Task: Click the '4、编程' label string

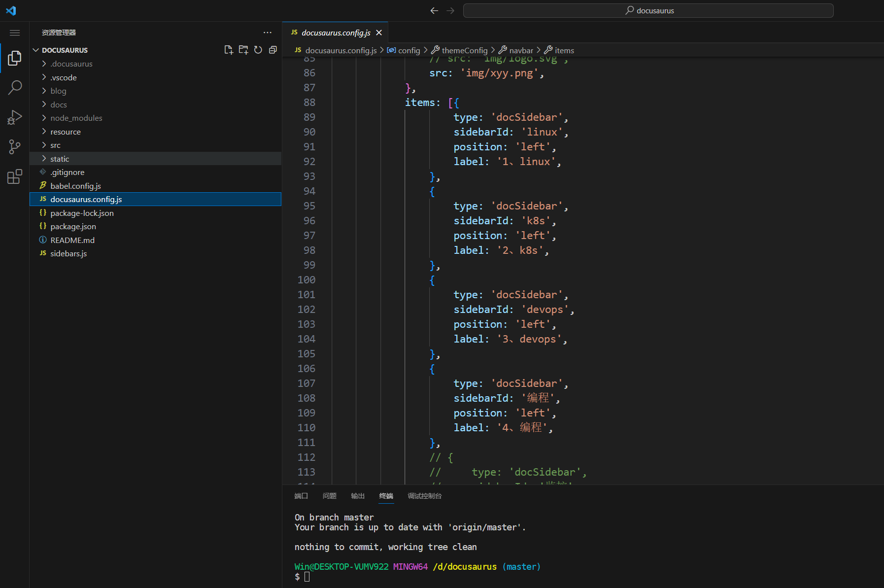Action: click(522, 428)
